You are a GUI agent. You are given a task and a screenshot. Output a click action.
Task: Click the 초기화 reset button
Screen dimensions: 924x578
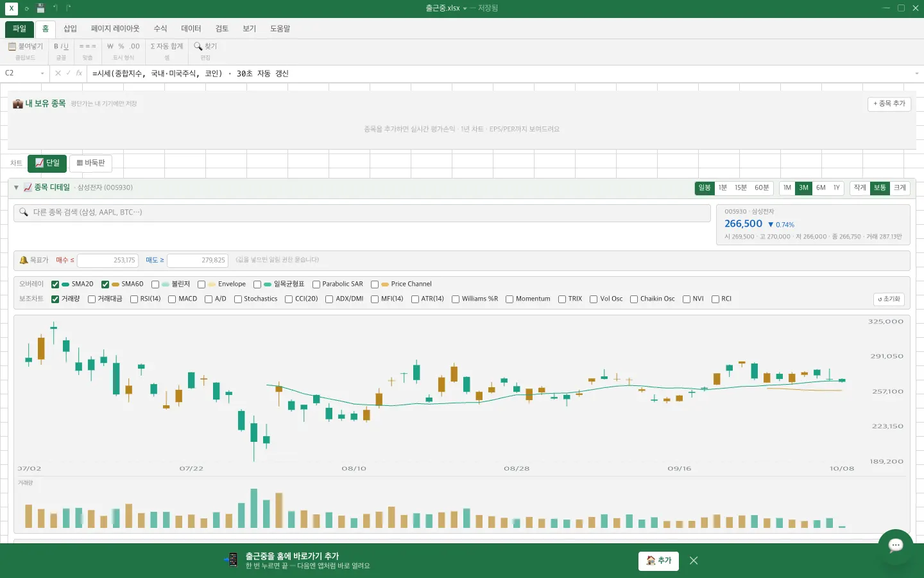(x=889, y=299)
